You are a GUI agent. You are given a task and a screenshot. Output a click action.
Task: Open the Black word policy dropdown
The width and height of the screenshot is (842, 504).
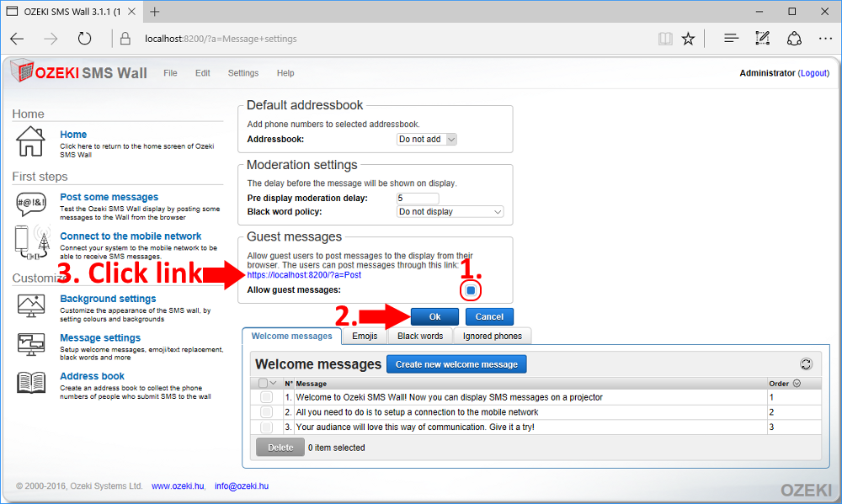click(450, 212)
